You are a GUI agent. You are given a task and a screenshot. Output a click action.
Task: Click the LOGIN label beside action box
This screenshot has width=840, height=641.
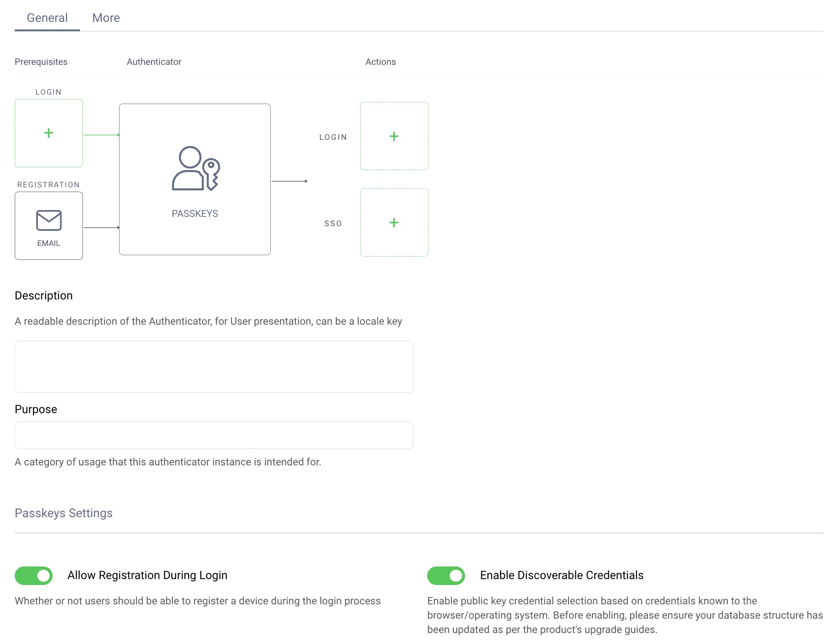[x=333, y=137]
